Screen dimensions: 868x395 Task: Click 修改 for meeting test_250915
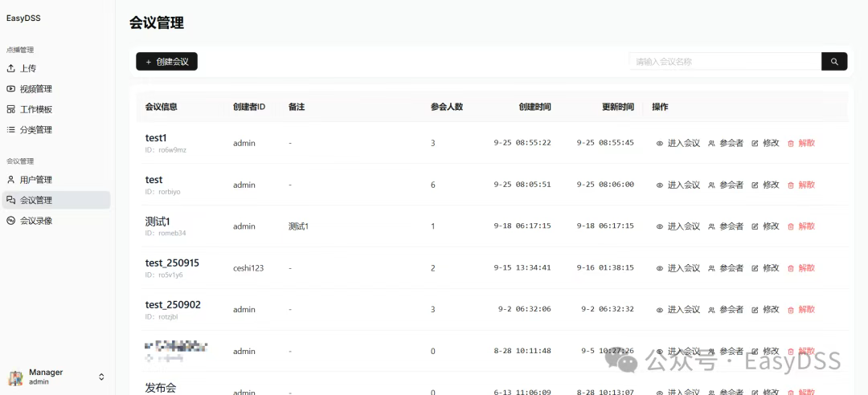(x=765, y=268)
